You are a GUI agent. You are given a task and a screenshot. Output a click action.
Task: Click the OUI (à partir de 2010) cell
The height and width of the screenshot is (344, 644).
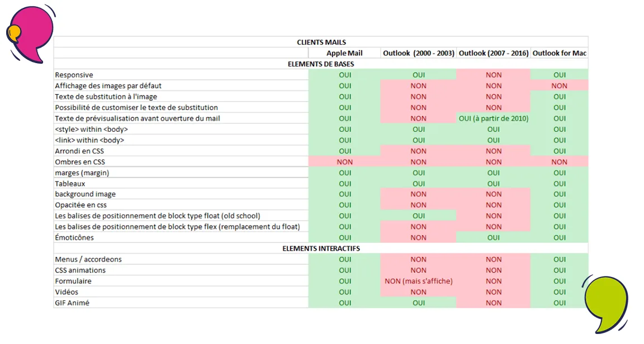point(493,118)
